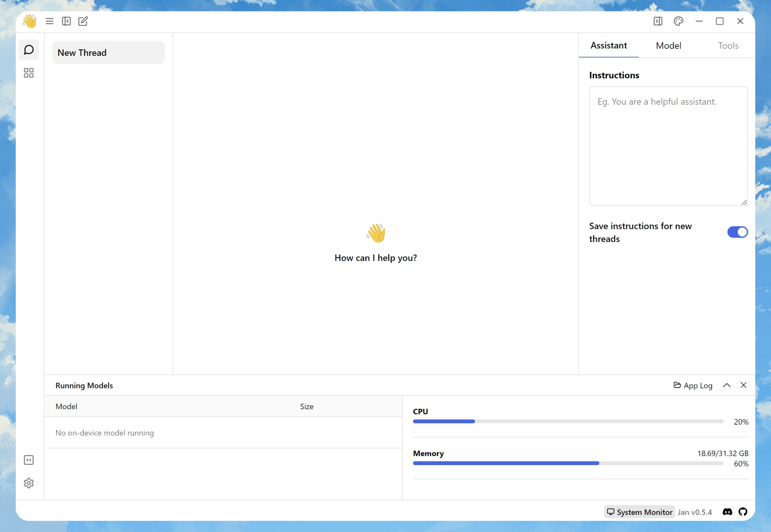Viewport: 771px width, 532px height.
Task: Toggle the System Monitor button
Action: pos(639,512)
